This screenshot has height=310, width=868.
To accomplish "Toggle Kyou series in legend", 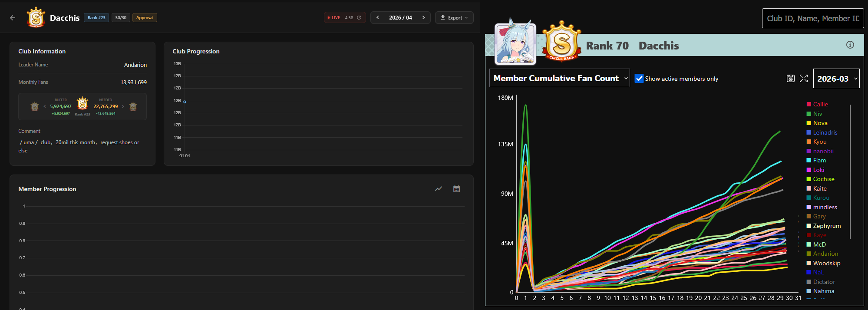I will point(816,142).
